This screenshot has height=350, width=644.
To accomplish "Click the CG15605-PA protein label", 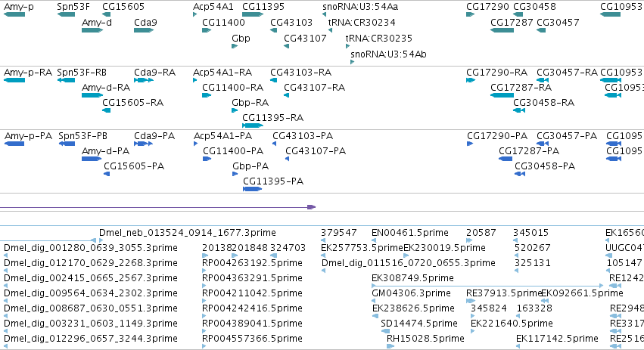I will [x=134, y=166].
